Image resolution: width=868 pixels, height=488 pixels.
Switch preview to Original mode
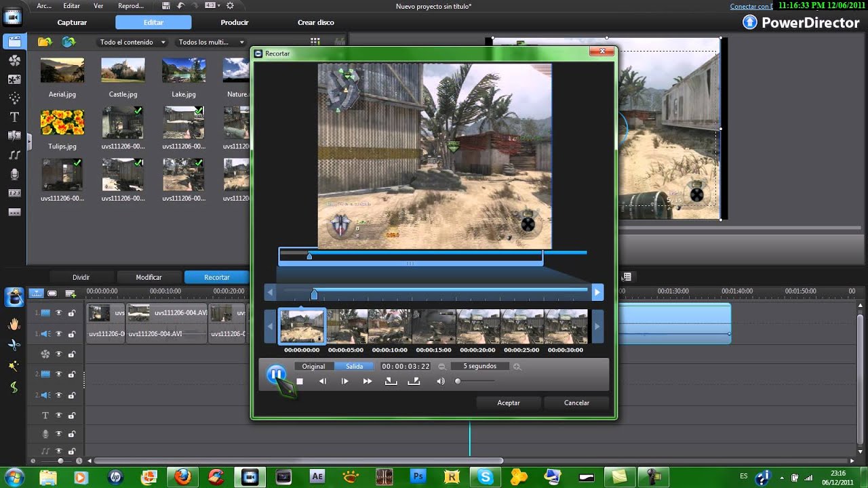click(313, 366)
